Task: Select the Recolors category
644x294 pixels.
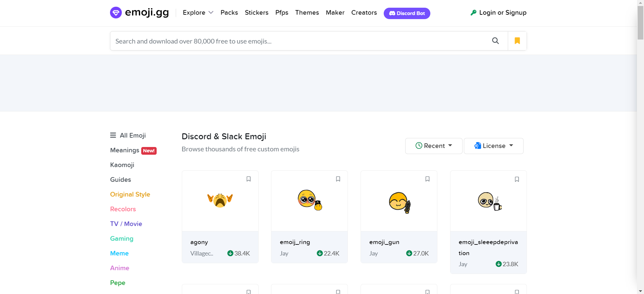Action: point(123,209)
